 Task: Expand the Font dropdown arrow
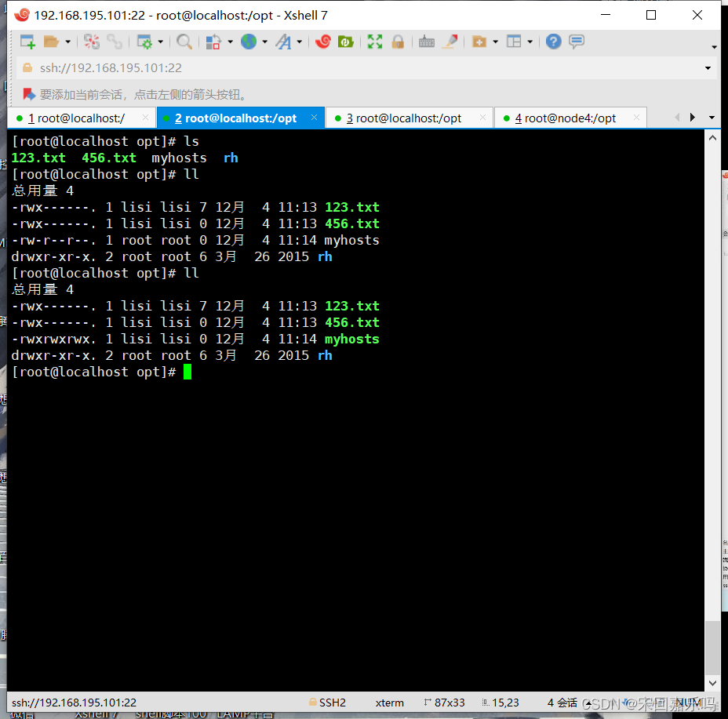point(300,42)
